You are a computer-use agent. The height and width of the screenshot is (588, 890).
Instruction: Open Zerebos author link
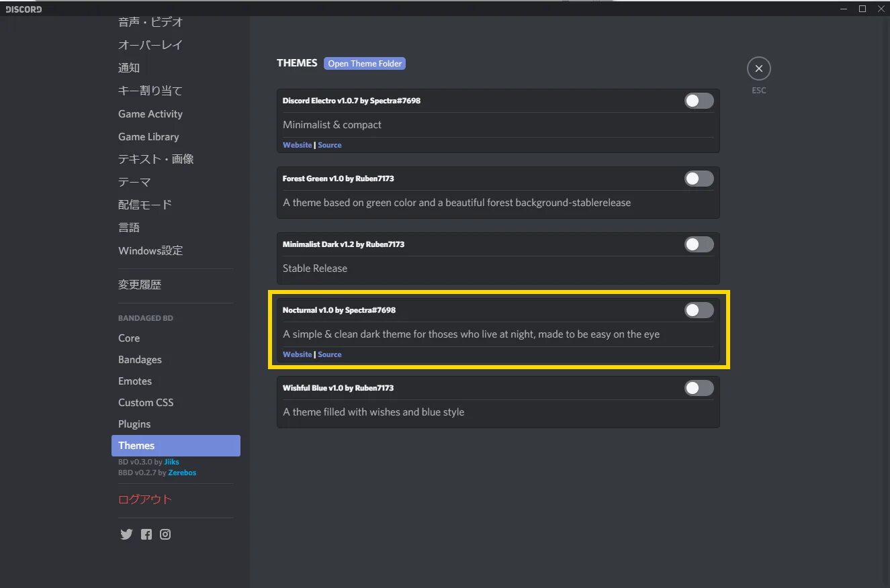[182, 473]
